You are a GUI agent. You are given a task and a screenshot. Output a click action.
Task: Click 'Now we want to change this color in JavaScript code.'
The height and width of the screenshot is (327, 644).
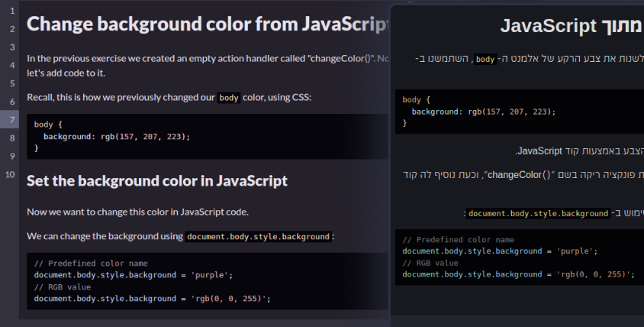click(x=137, y=212)
